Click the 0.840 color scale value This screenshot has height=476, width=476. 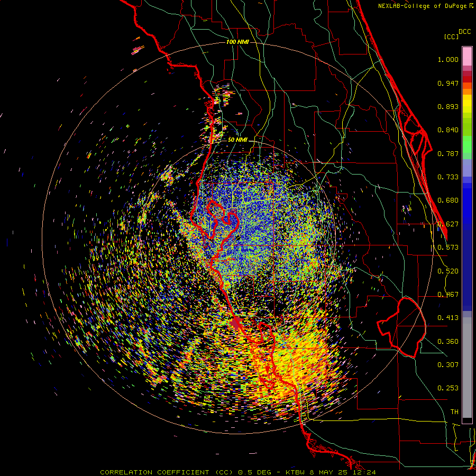click(448, 130)
